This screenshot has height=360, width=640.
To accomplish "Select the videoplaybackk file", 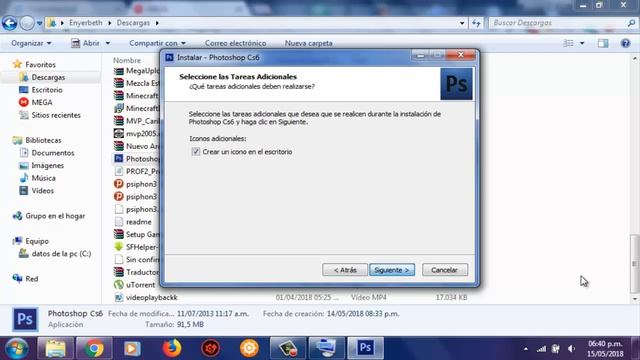I will [151, 298].
